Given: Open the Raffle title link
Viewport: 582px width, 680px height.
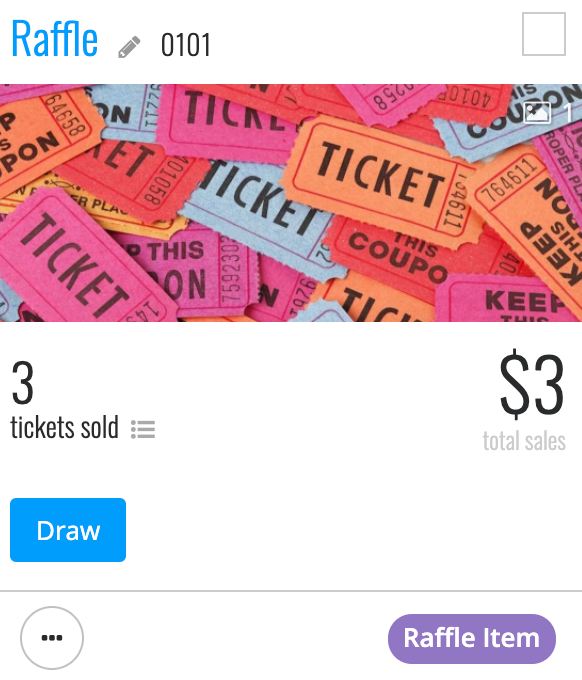Looking at the screenshot, I should [55, 39].
